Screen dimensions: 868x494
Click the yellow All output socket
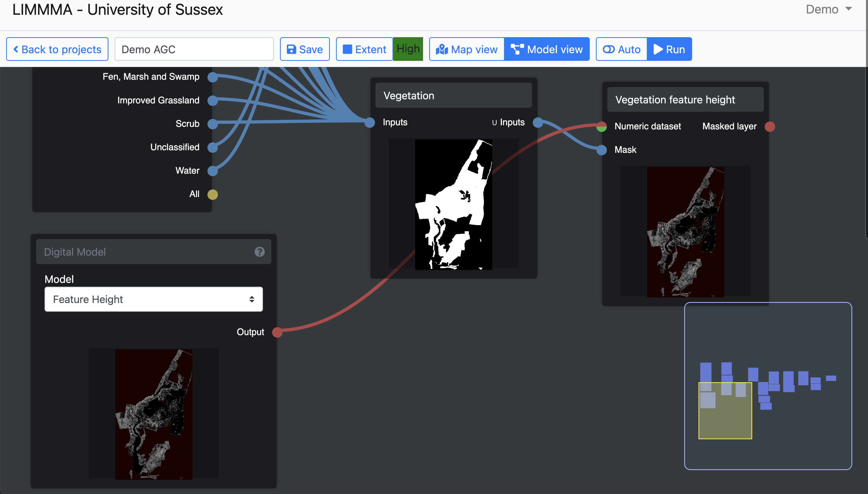[x=213, y=194]
